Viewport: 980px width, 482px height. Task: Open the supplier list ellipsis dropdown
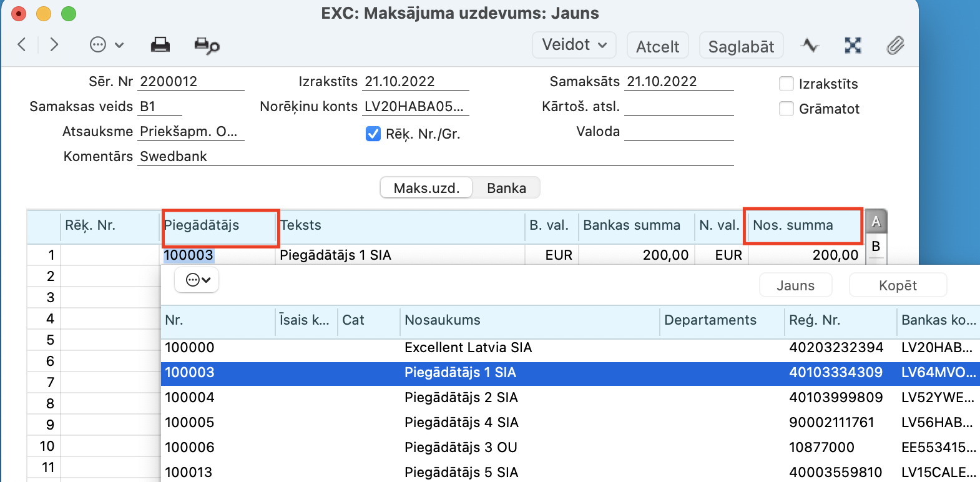(197, 280)
